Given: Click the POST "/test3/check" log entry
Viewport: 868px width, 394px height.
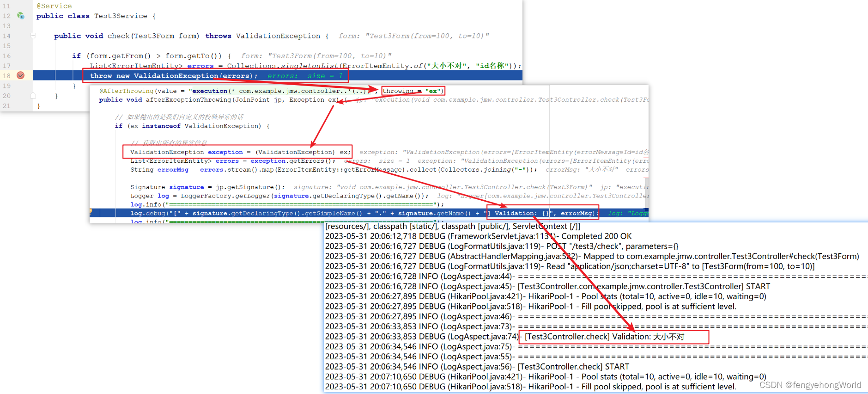Looking at the screenshot, I should pos(502,246).
